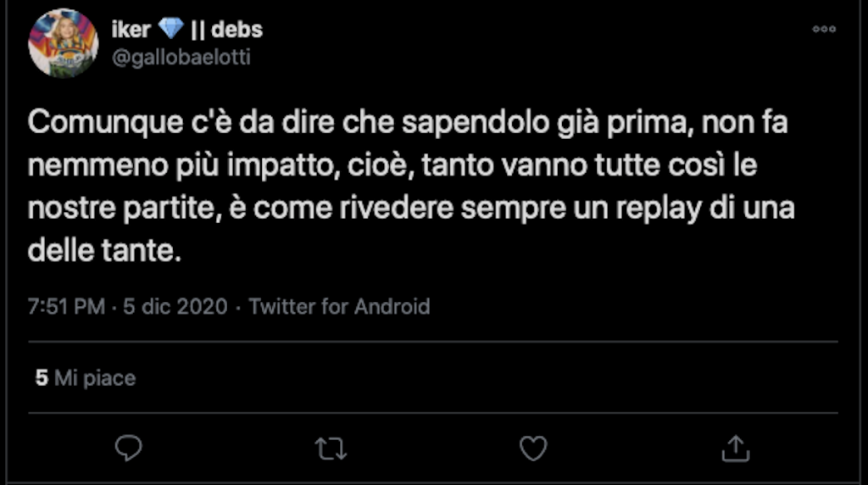Click the 7:51 PM timestamp
Image resolution: width=868 pixels, height=485 pixels.
point(66,306)
